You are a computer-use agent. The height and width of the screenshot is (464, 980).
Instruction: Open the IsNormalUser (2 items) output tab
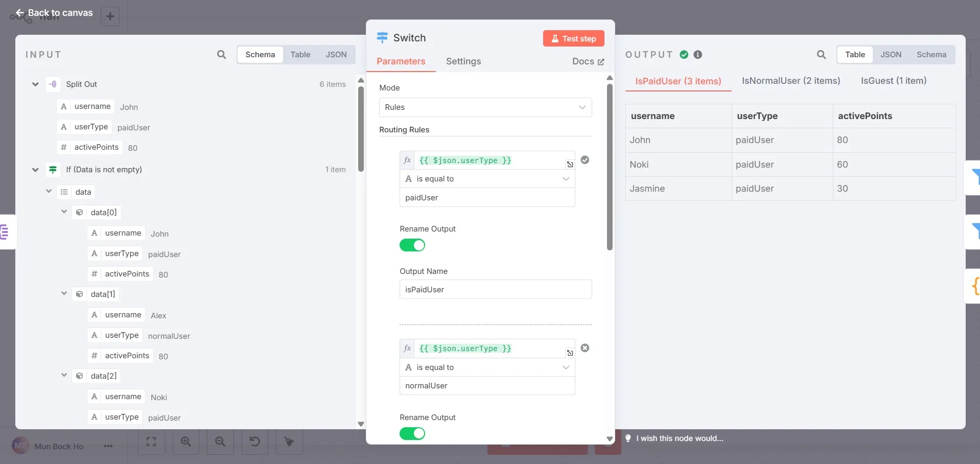click(x=791, y=81)
